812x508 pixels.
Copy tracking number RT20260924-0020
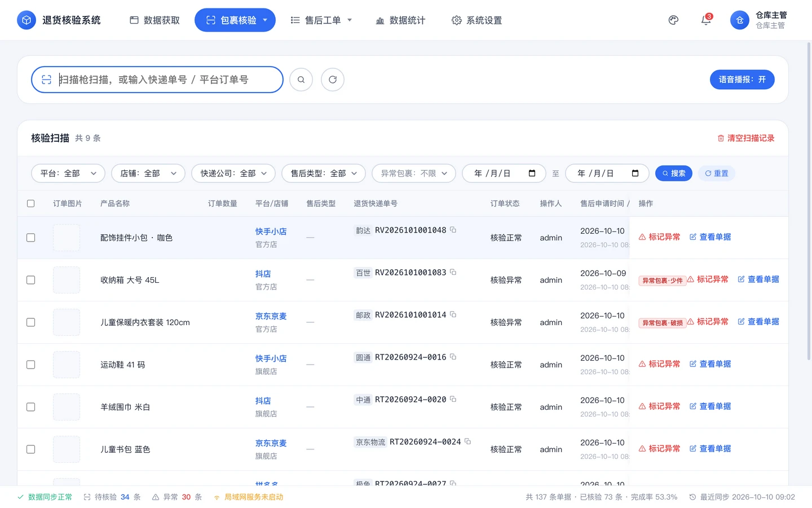(453, 399)
